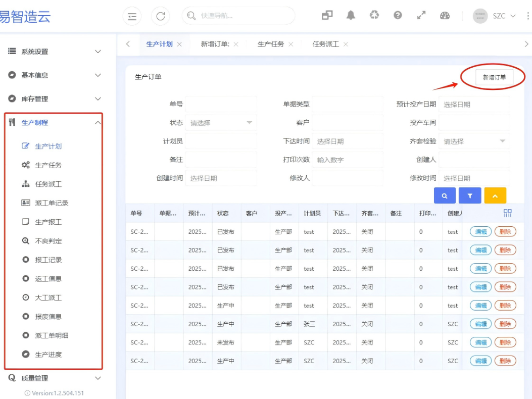Click the refresh icon in top bar
This screenshot has height=399, width=532.
click(x=160, y=16)
